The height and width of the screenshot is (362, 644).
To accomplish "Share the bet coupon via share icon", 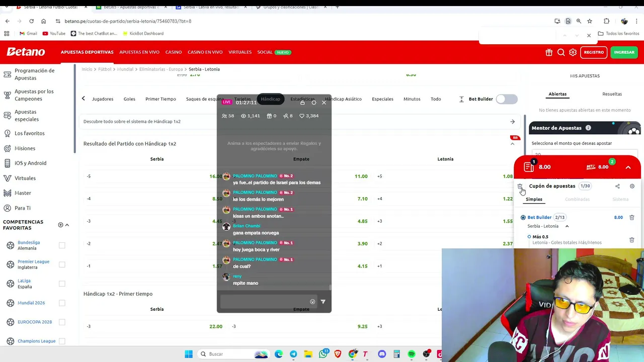I will point(617,186).
